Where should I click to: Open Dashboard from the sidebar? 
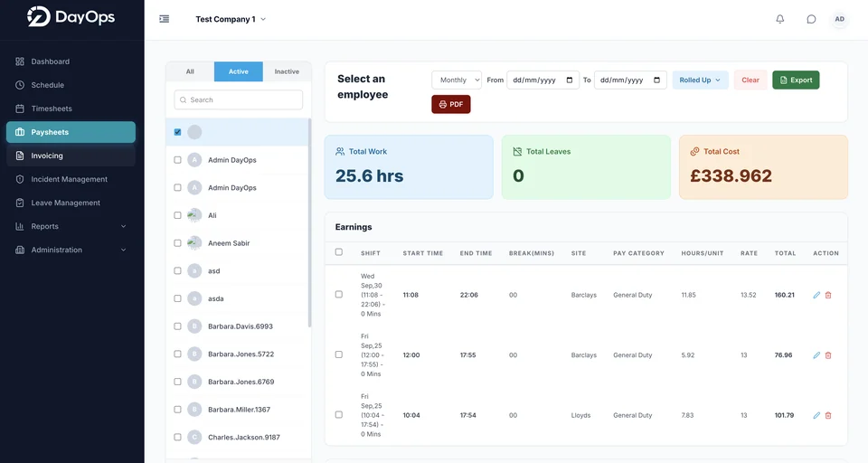(x=71, y=61)
